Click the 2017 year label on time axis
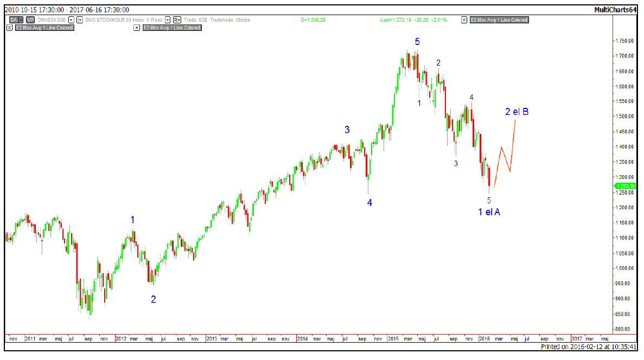This screenshot has height=360, width=644. (577, 339)
